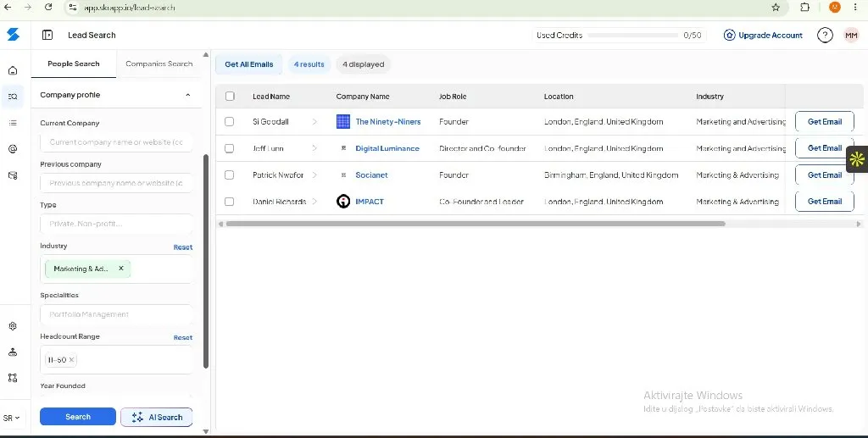868x438 pixels.
Task: Open the lists icon in left sidebar
Action: point(13,123)
